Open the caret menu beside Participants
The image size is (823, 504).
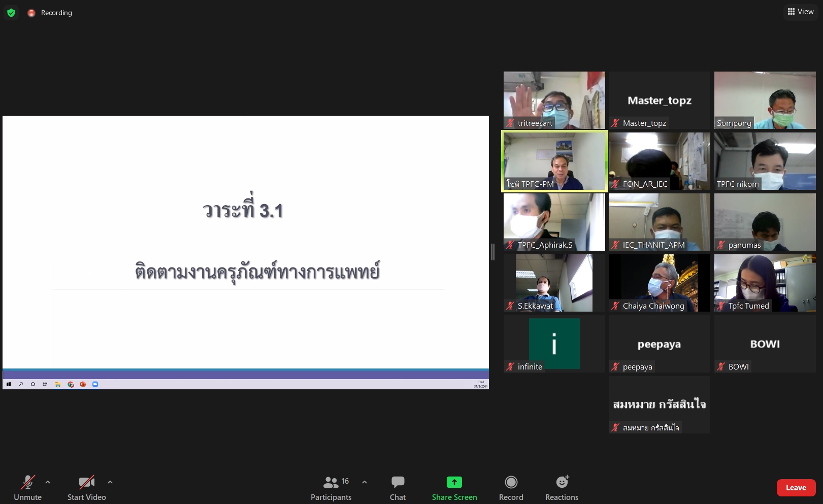click(365, 482)
